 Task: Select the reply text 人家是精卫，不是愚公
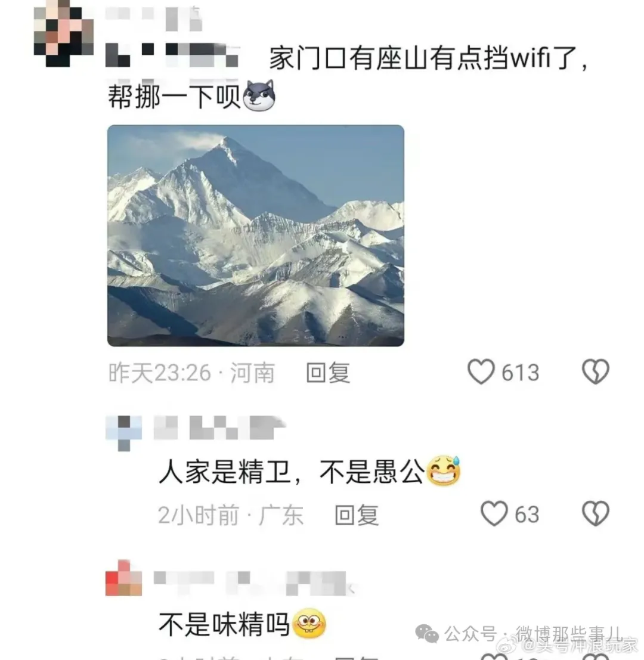[x=291, y=472]
